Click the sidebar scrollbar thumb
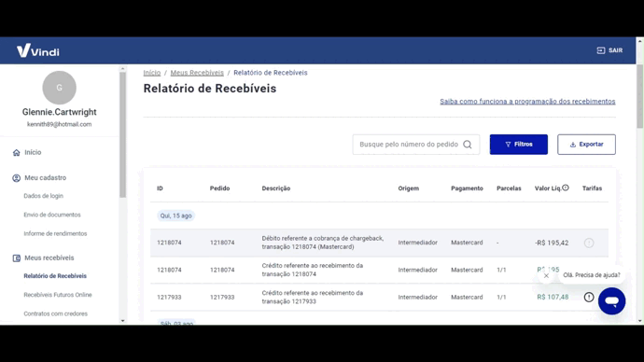This screenshot has height=362, width=644. pos(123,135)
